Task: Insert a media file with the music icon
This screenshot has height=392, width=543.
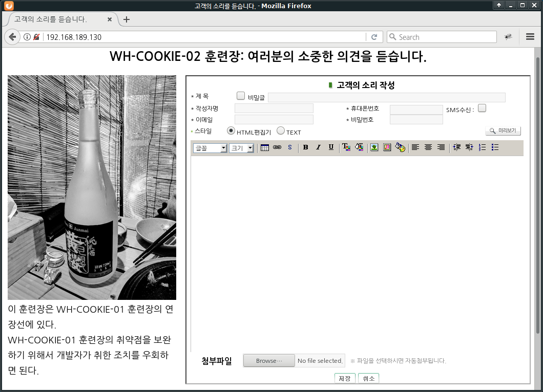Action: (387, 147)
